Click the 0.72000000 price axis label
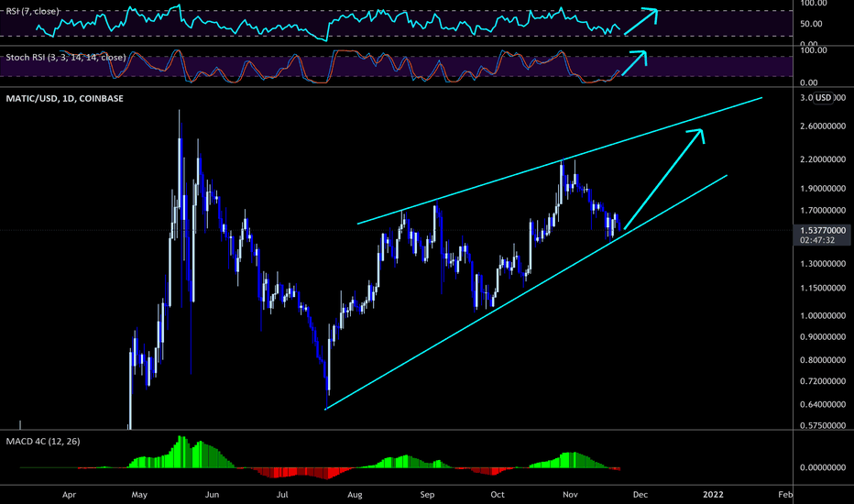This screenshot has width=854, height=504. [x=823, y=381]
